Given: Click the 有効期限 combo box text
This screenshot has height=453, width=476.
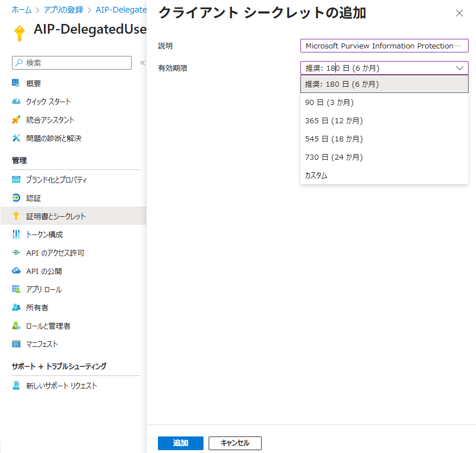Looking at the screenshot, I should (343, 68).
